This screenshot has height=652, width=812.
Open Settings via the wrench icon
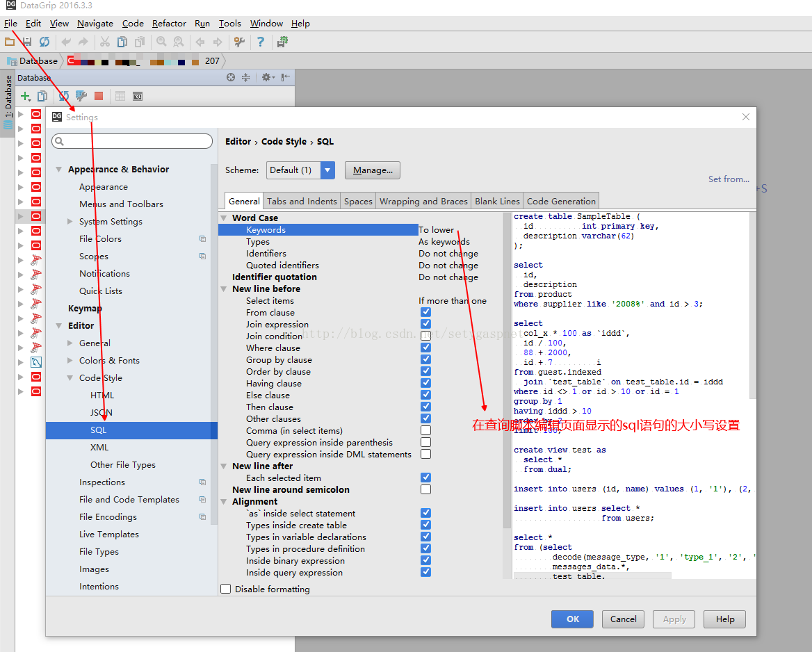[x=238, y=42]
